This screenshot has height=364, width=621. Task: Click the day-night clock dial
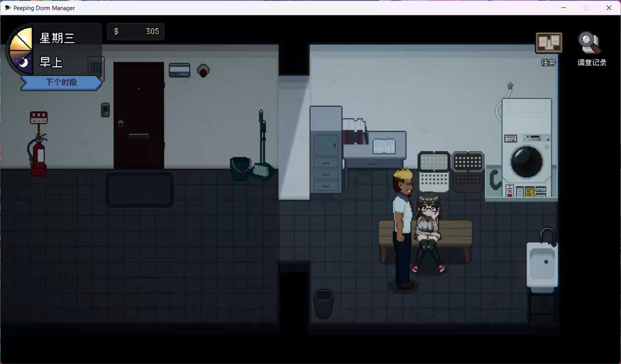[20, 51]
